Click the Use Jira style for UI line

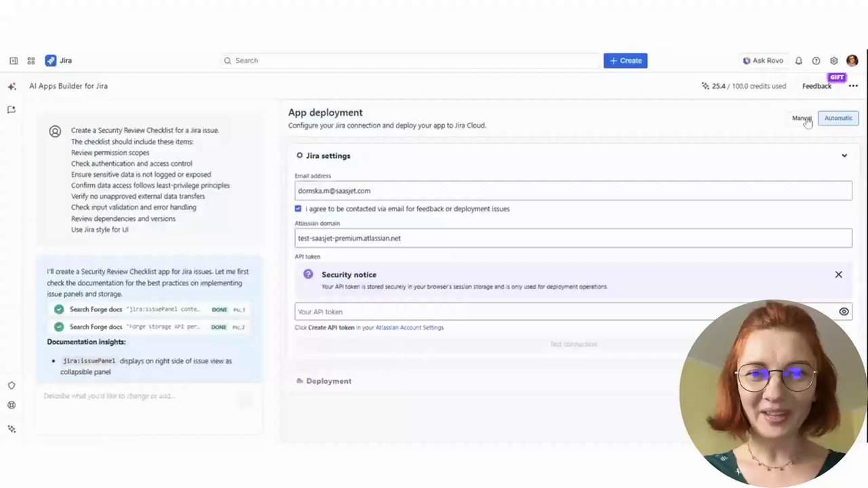(100, 229)
